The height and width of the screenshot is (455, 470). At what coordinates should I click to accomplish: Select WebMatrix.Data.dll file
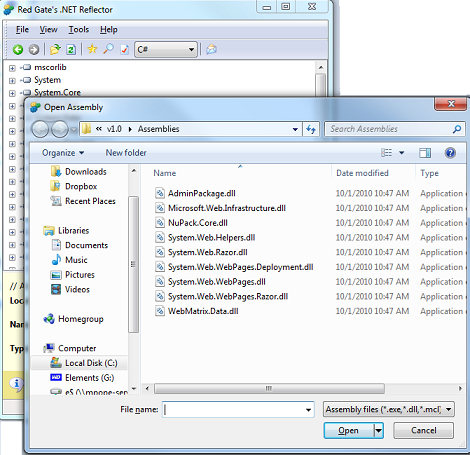tap(197, 311)
